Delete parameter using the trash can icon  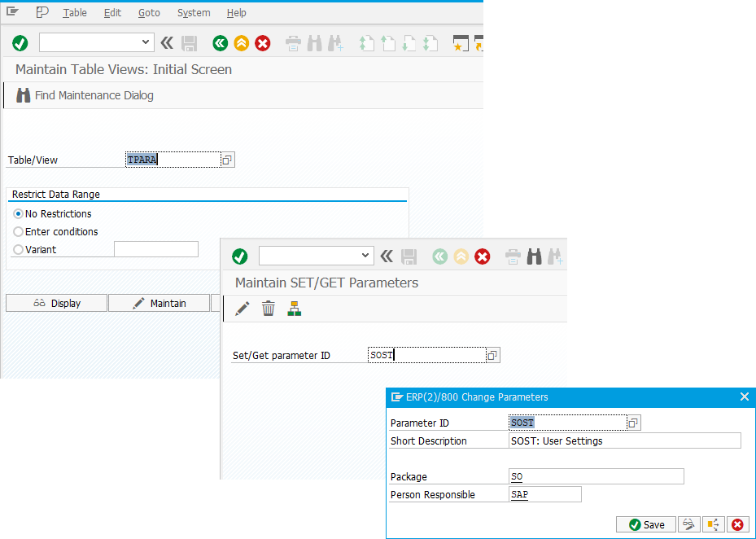[269, 309]
